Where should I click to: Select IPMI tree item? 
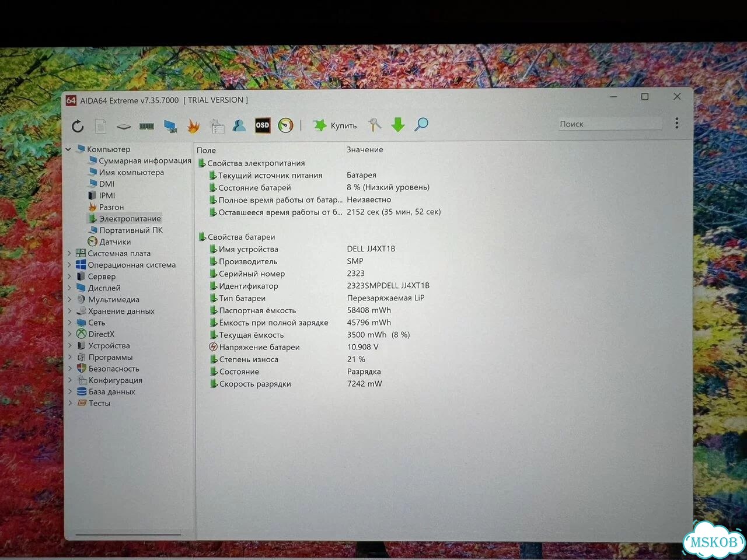(102, 195)
